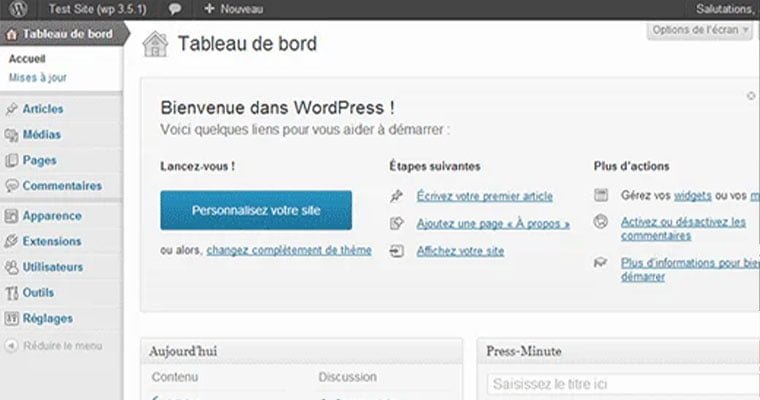
Task: Click the plug icon beside Extensions
Action: [x=12, y=241]
